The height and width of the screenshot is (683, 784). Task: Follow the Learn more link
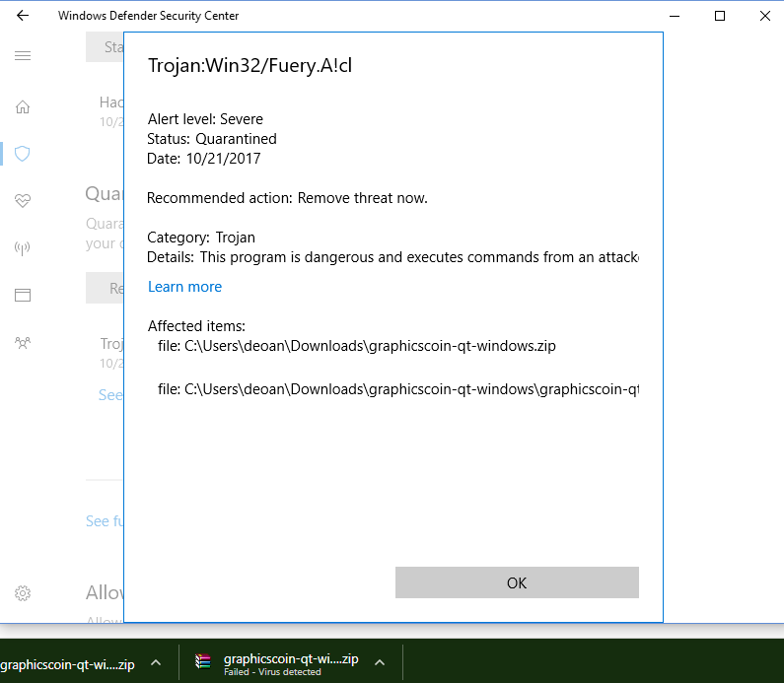[x=184, y=287]
